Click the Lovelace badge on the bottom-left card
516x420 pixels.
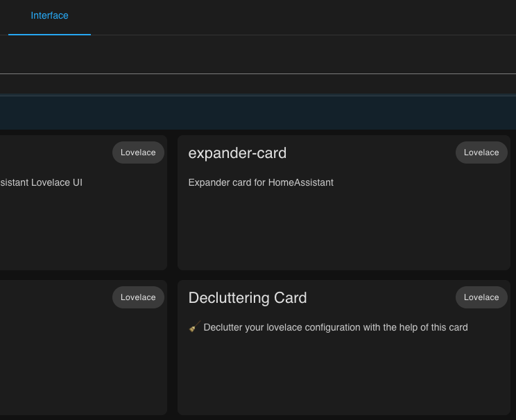click(138, 297)
